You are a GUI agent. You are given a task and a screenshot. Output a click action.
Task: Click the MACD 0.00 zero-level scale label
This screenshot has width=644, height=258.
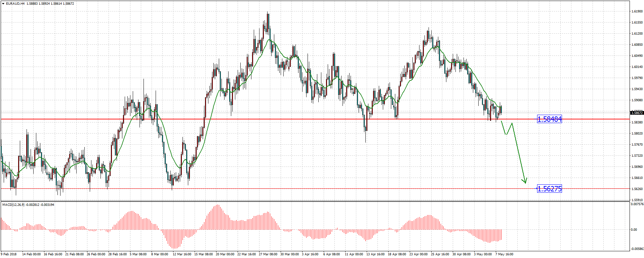tap(634, 230)
